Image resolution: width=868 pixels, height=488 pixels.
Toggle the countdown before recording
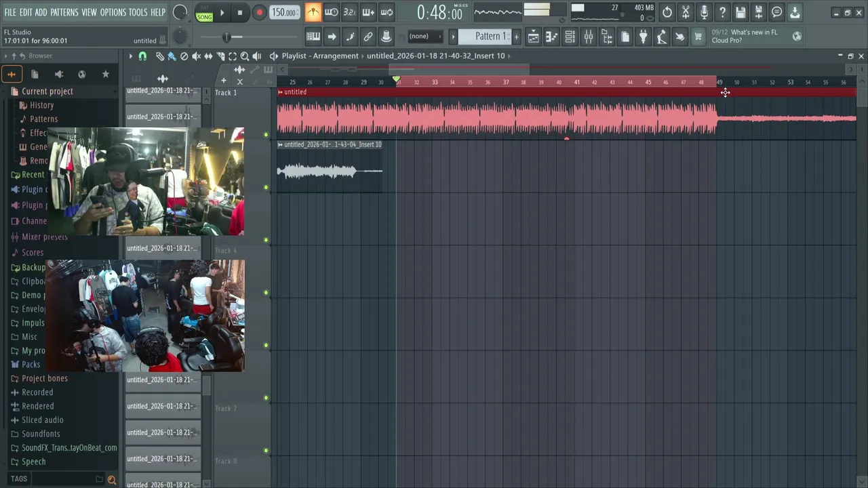(x=349, y=12)
